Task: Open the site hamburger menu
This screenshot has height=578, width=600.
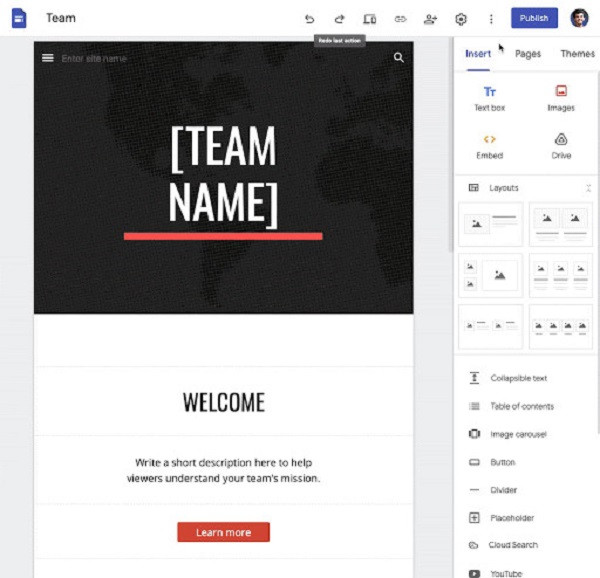Action: tap(47, 58)
